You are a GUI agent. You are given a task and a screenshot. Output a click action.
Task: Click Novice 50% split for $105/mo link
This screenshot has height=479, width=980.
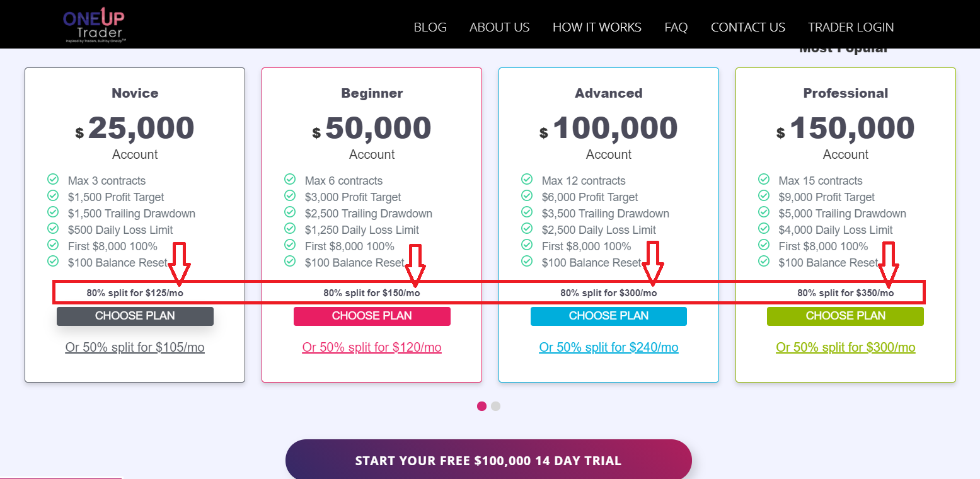[x=135, y=347]
